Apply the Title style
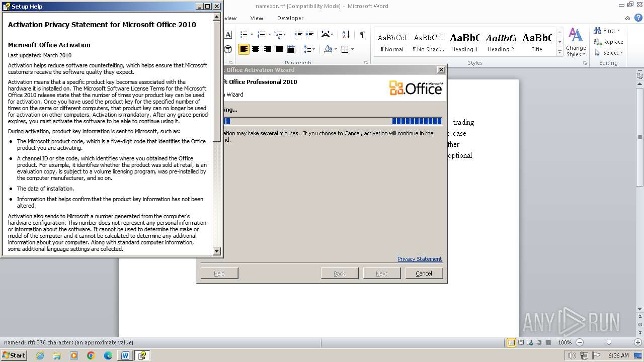The image size is (644, 362). [x=537, y=42]
